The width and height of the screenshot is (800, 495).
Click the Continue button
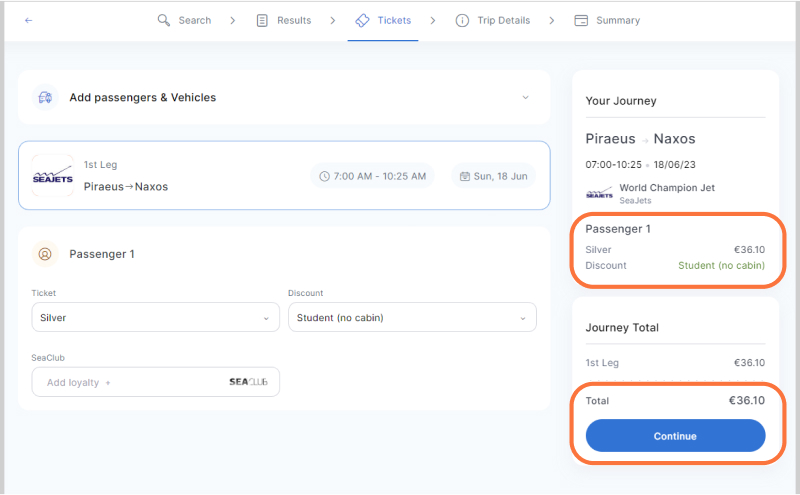tap(675, 436)
